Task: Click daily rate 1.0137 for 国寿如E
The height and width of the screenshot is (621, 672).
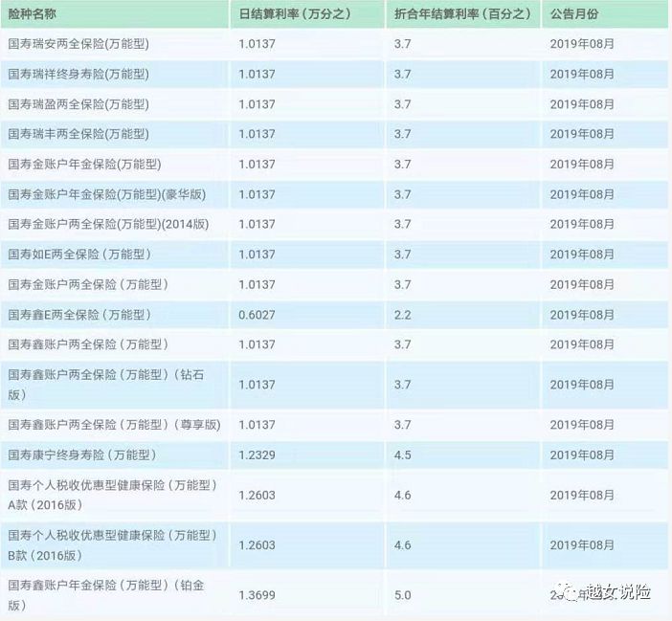Action: click(257, 255)
